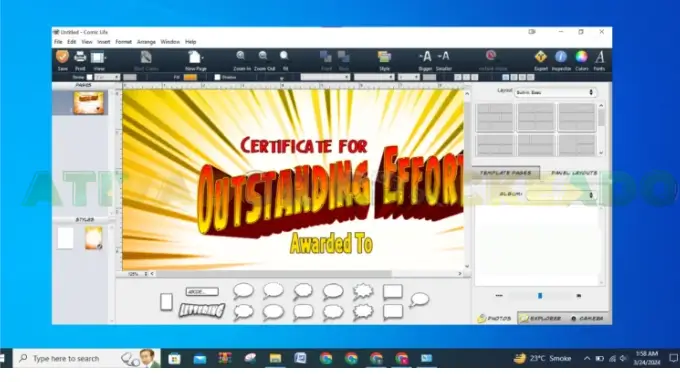Click the Front arrange icon

(326, 57)
